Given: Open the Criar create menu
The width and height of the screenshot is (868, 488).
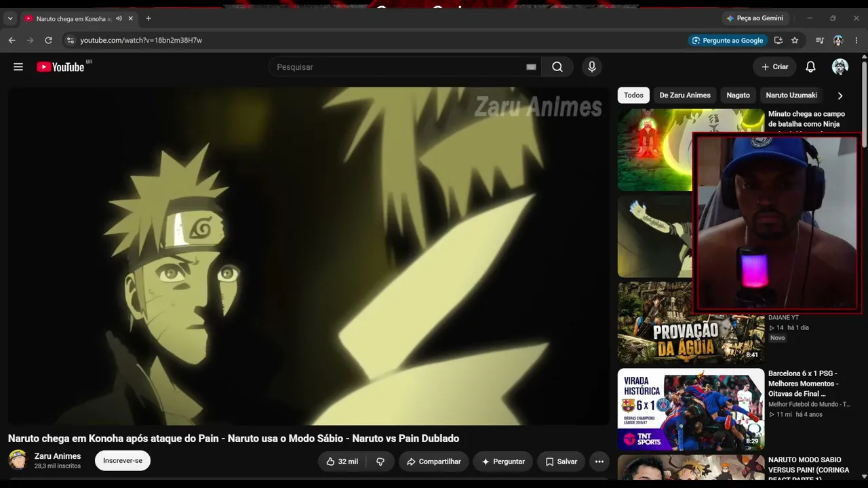Looking at the screenshot, I should tap(774, 67).
